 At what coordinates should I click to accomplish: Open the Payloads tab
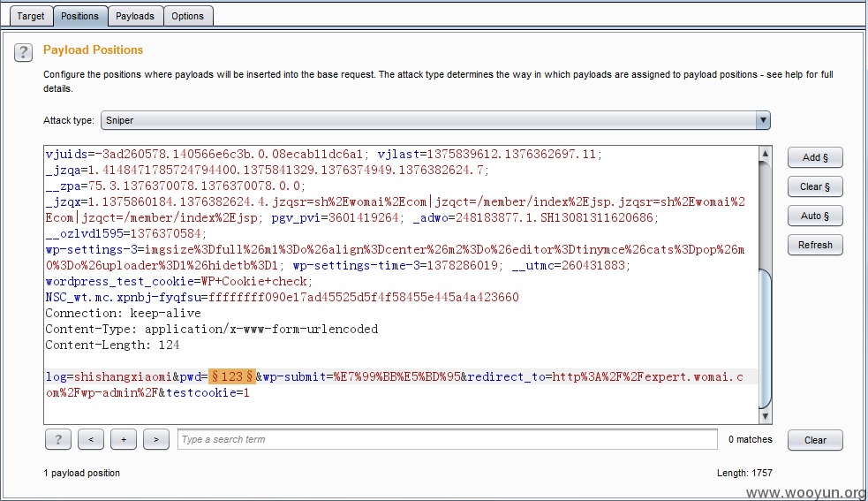(135, 16)
